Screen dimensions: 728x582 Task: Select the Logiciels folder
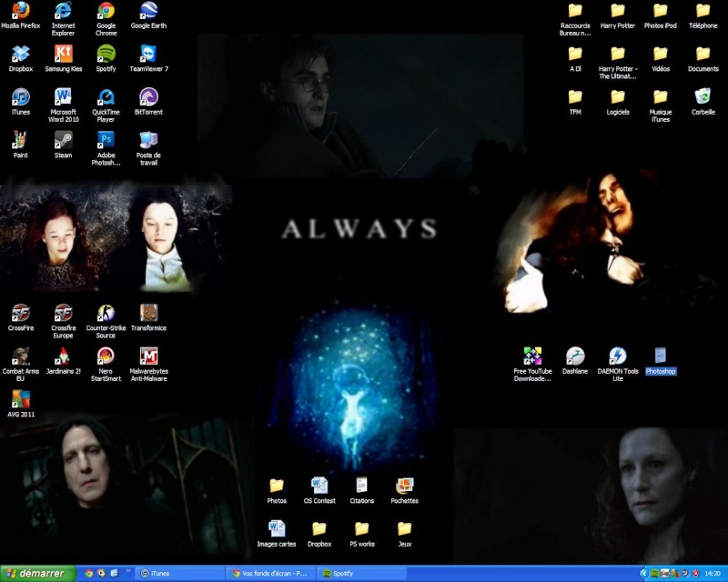click(618, 102)
